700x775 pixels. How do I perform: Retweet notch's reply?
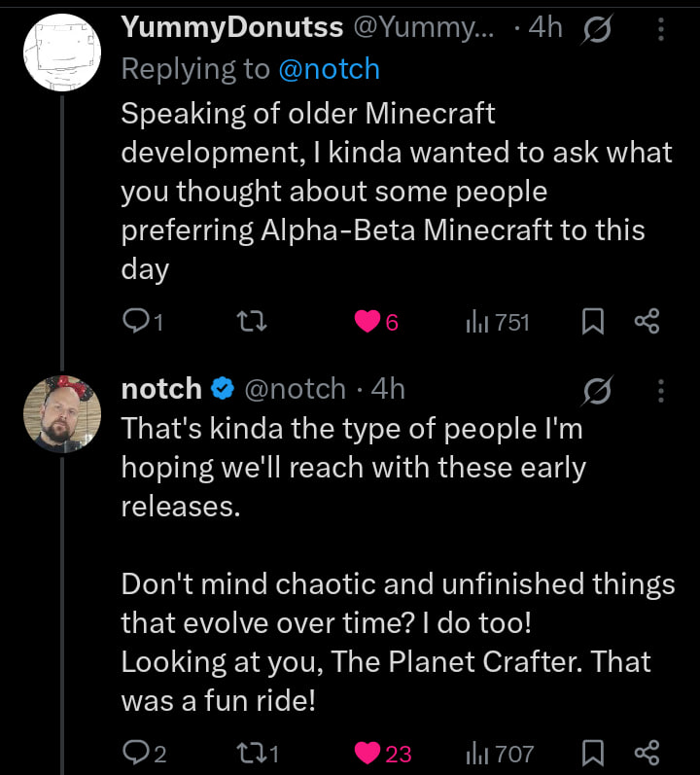(x=249, y=753)
